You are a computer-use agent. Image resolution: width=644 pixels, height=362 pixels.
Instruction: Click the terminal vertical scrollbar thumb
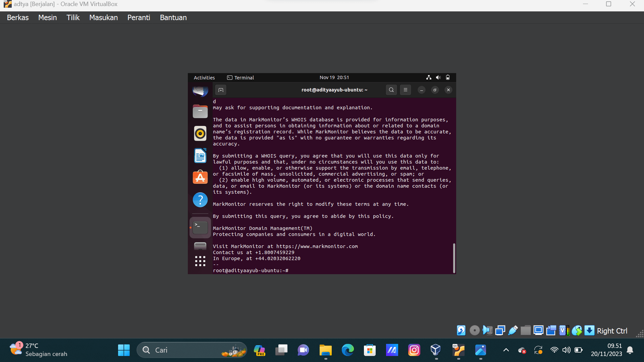[x=454, y=258]
